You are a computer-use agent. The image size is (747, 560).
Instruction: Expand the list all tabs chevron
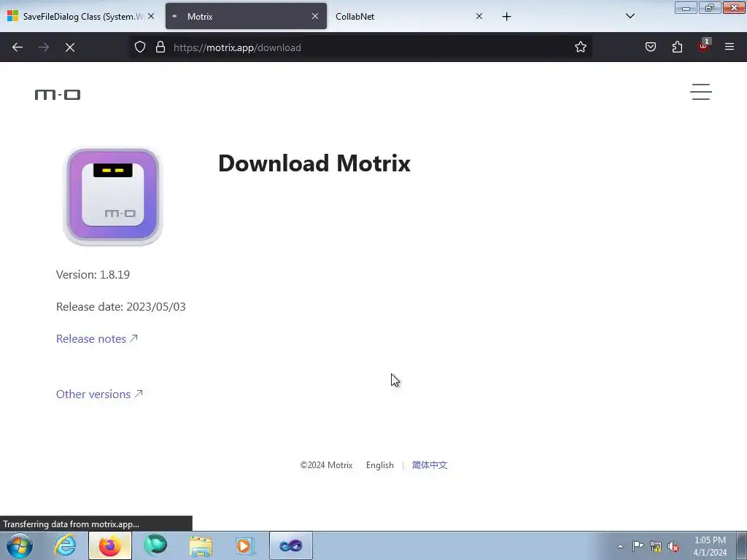630,16
